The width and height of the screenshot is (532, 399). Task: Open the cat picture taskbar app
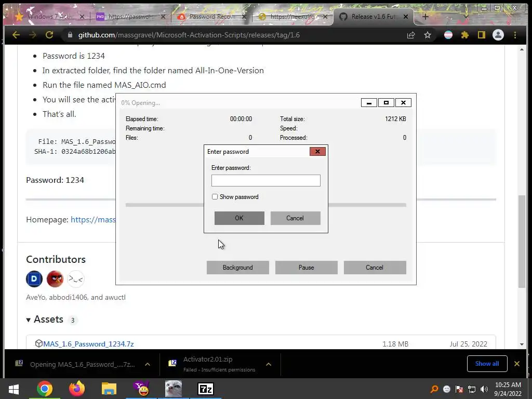(x=174, y=389)
